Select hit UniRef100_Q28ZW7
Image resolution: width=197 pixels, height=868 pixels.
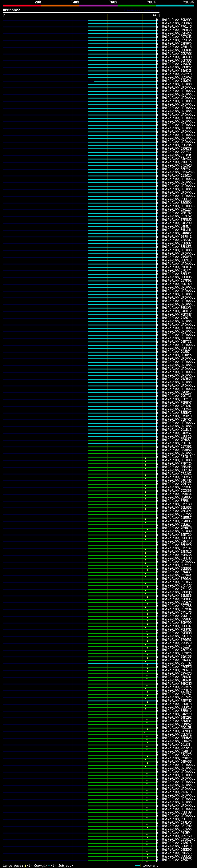pos(176,240)
